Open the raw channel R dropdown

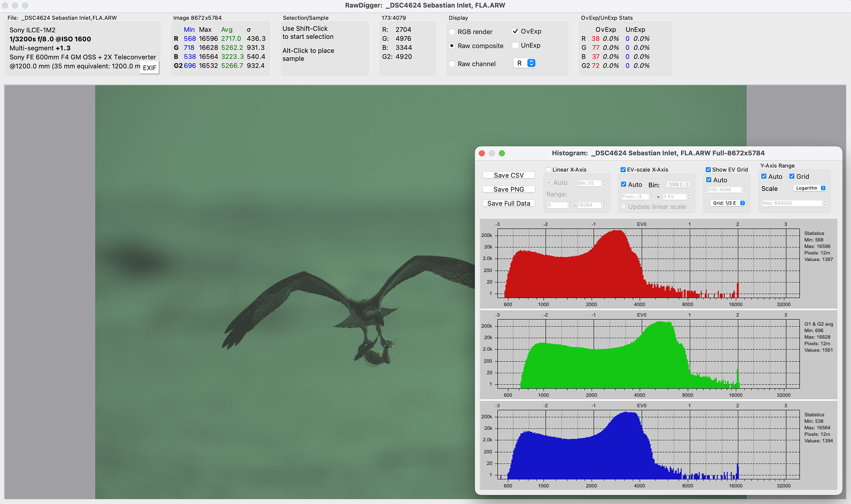tap(525, 63)
